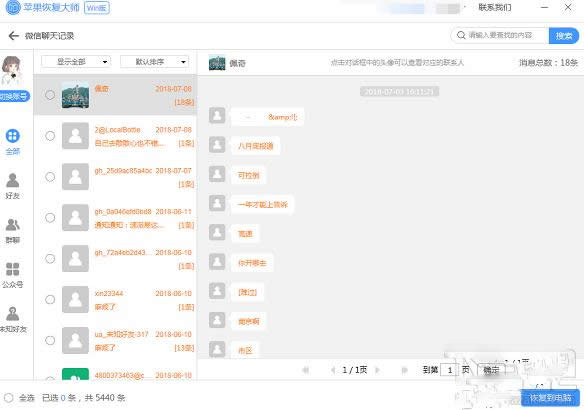584x410 pixels.
Task: Go to next page with right chevron
Action: (377, 370)
